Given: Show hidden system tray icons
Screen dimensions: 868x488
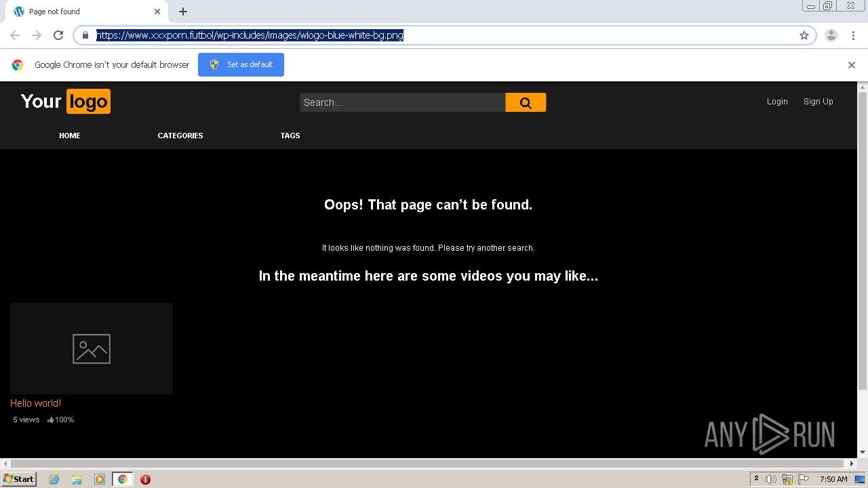Looking at the screenshot, I should click(757, 479).
